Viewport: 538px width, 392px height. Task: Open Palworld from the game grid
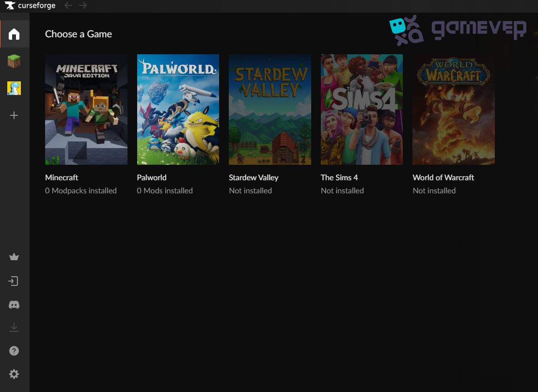tap(178, 109)
